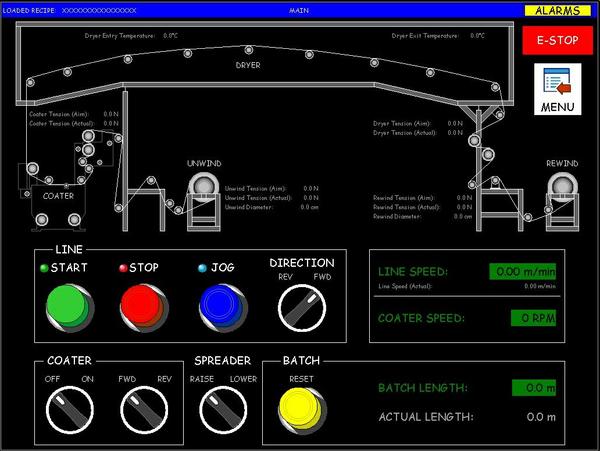Push the yellow batch RESET button
The height and width of the screenshot is (451, 600).
(x=302, y=410)
